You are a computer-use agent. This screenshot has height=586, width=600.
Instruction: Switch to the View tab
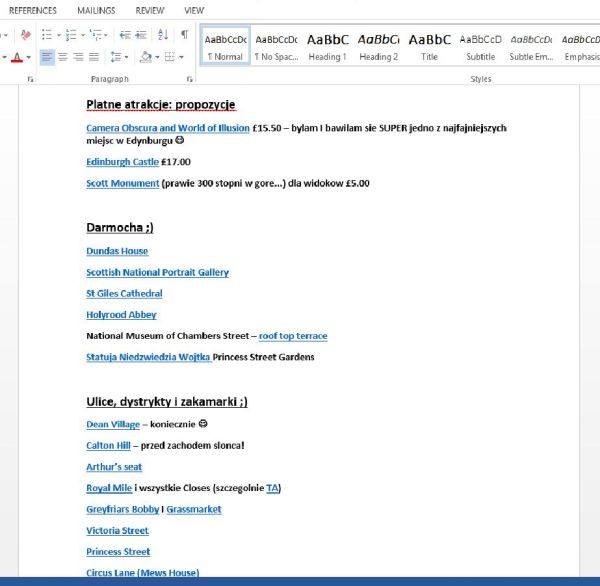[194, 11]
